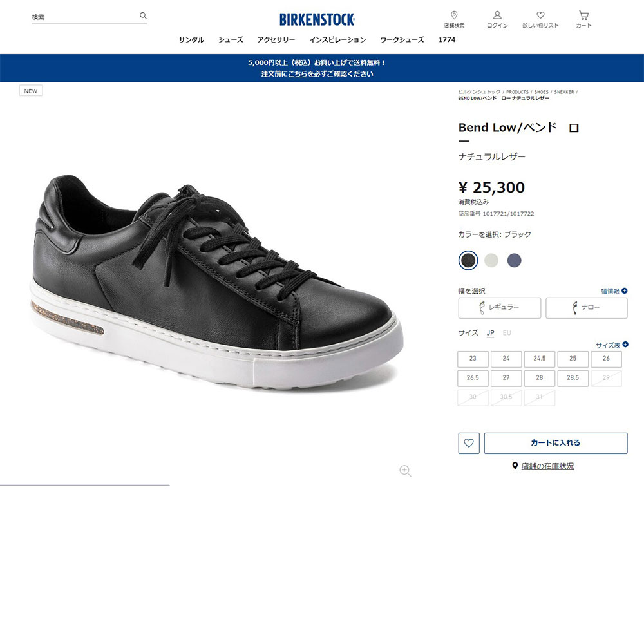Select size 24.5
The width and height of the screenshot is (644, 644).
[x=540, y=359]
